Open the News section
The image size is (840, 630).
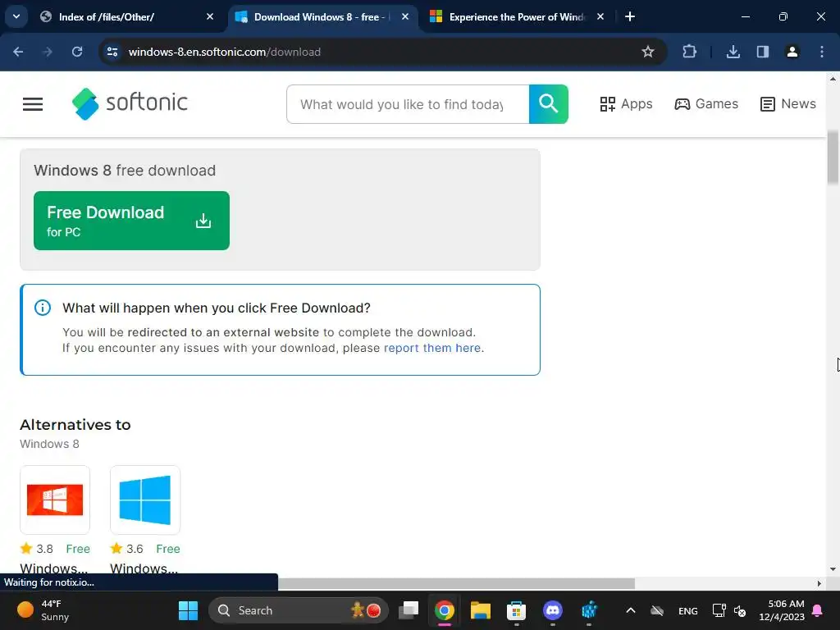coord(788,104)
